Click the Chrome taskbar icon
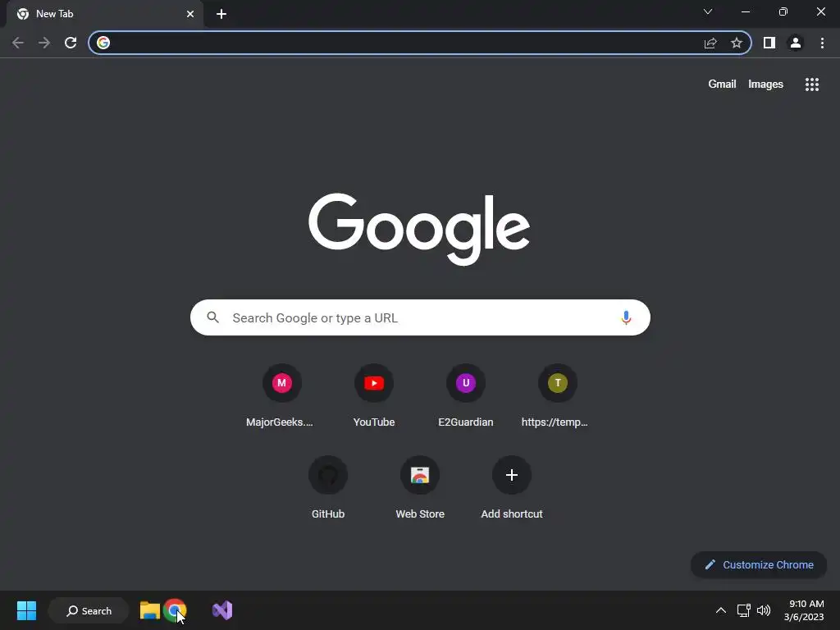Image resolution: width=840 pixels, height=630 pixels. pyautogui.click(x=175, y=610)
